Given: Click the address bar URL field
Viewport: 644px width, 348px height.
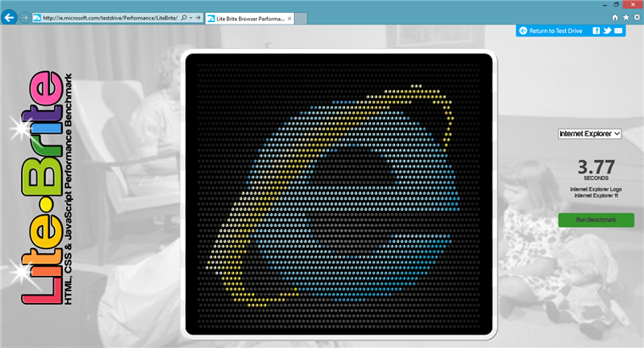Looking at the screenshot, I should point(102,17).
